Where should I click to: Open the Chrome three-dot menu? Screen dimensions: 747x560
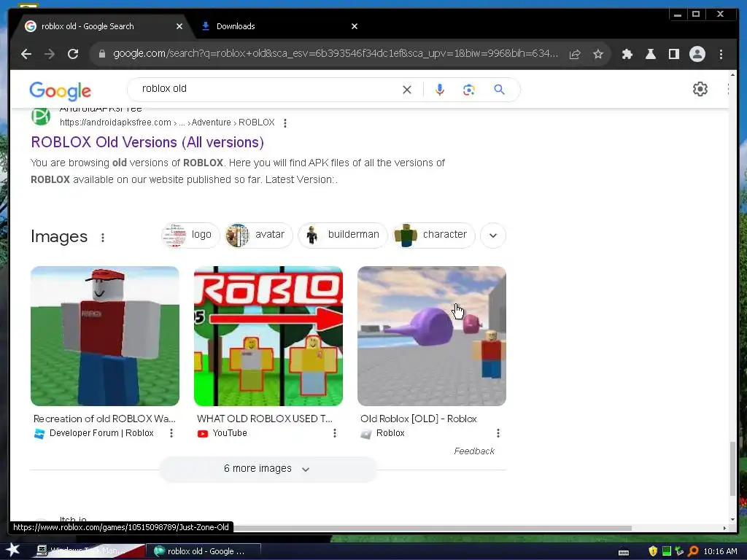(721, 54)
